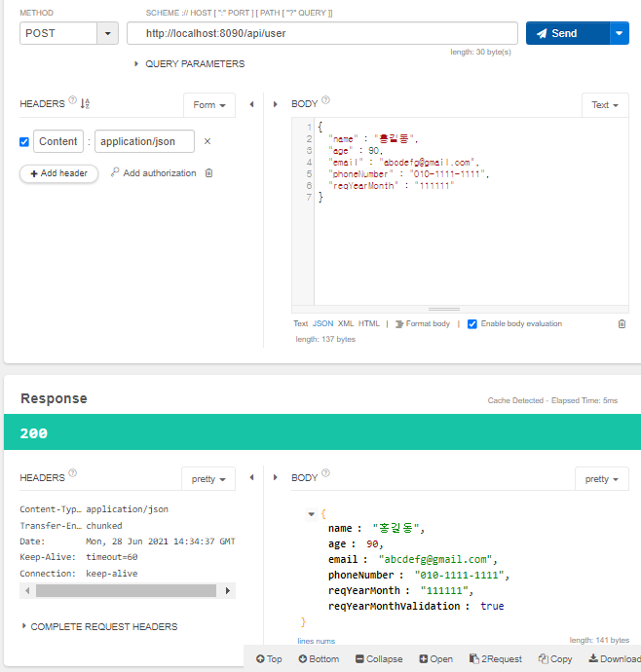641x672 pixels.
Task: Jump to Top of response body
Action: click(269, 658)
